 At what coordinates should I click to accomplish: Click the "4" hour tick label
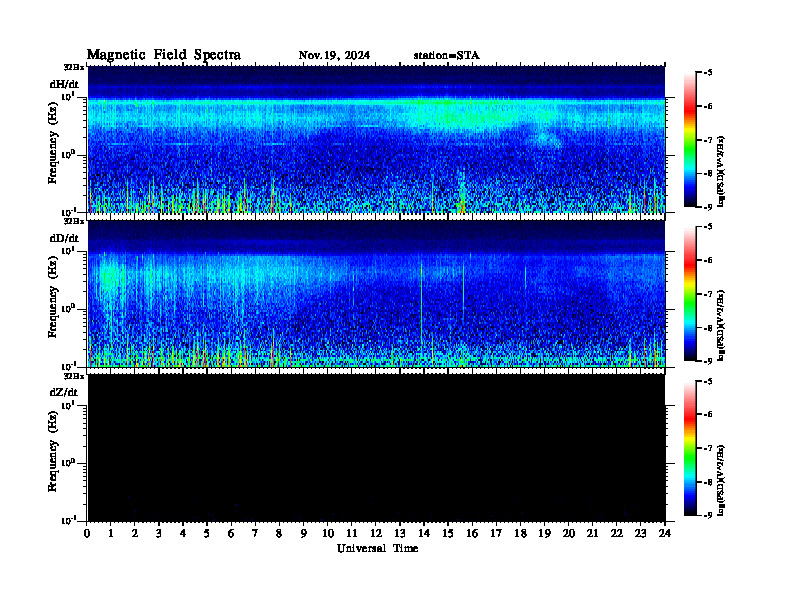pos(183,533)
